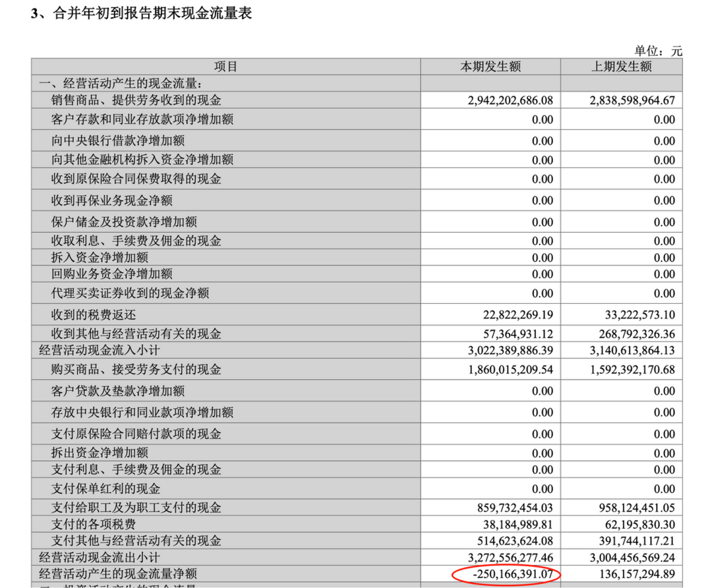Select the 支付的各项税费 row label
Image resolution: width=712 pixels, height=588 pixels.
(94, 524)
